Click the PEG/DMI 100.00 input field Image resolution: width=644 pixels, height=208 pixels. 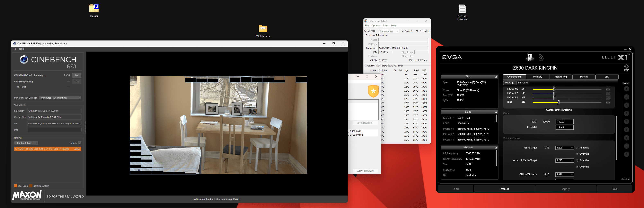(564, 127)
